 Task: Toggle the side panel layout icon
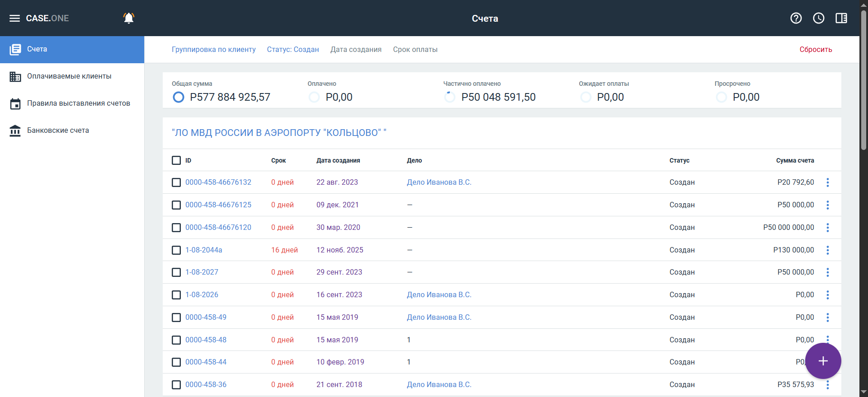pos(841,18)
